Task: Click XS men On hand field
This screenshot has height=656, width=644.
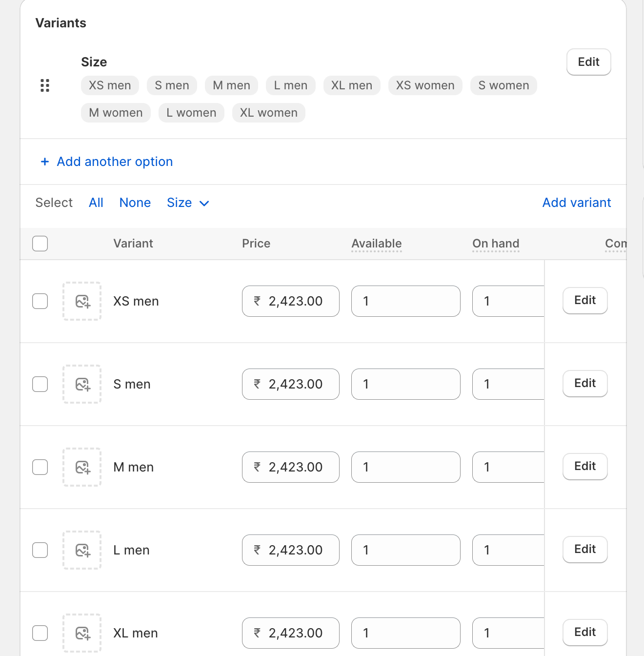Action: point(508,301)
